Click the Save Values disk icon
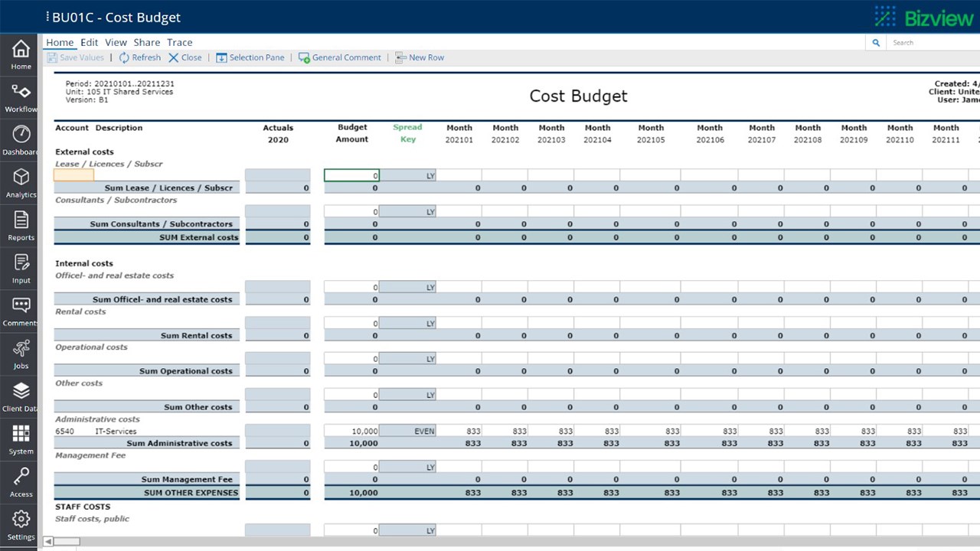Image resolution: width=980 pixels, height=551 pixels. [52, 57]
